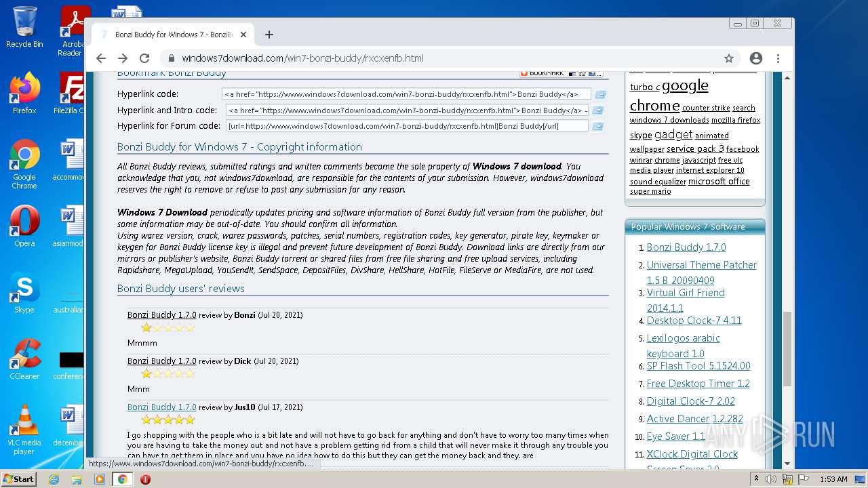Screen dimensions: 868x488
Task: Open Desktop Clock-7 4.11 link
Action: coord(694,321)
